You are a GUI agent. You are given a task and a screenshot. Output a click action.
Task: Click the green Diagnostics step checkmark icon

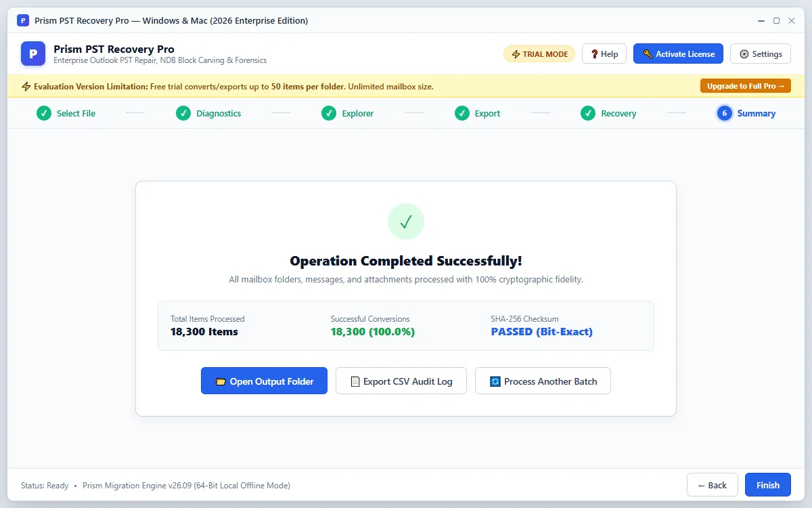tap(183, 113)
